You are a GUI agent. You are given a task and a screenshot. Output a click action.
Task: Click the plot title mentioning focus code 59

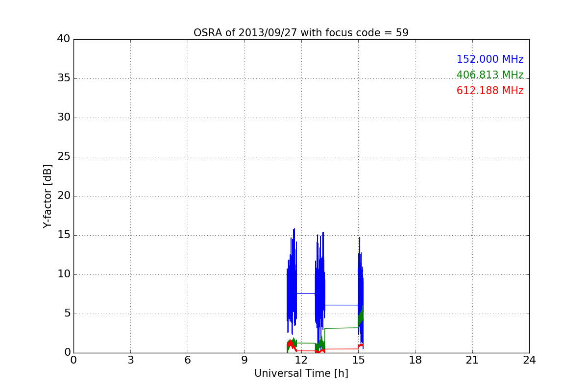pos(301,33)
